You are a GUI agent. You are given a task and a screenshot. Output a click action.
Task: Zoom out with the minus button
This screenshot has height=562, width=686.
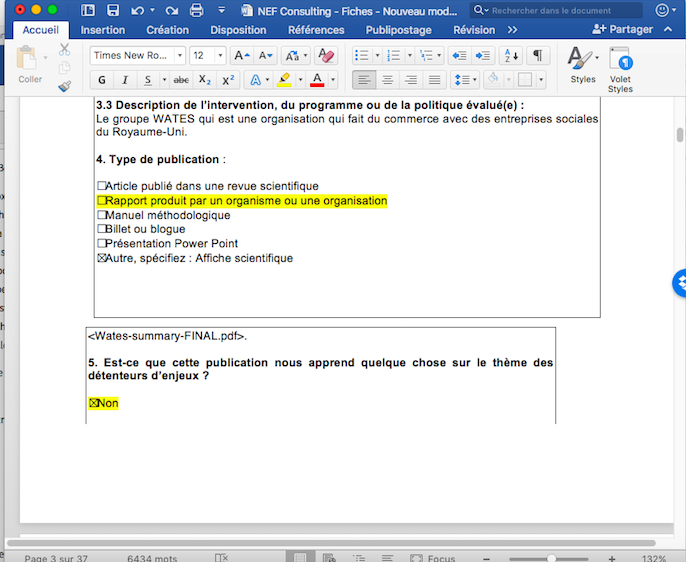[x=486, y=559]
